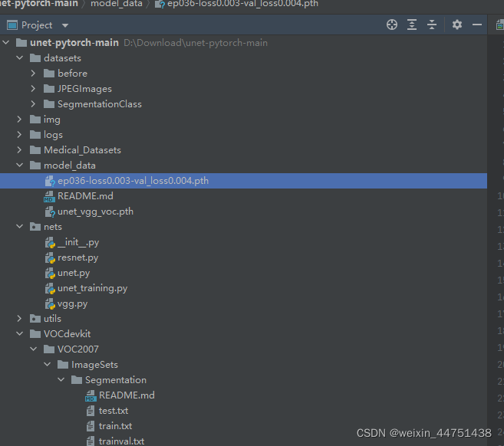
Task: Click the locate/select opened file crosshair icon
Action: pos(392,25)
